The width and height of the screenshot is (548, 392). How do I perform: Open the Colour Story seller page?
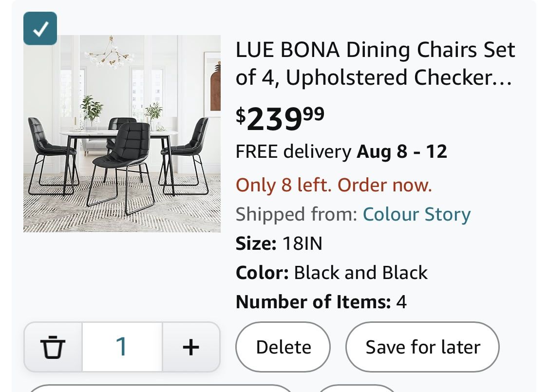pos(416,214)
